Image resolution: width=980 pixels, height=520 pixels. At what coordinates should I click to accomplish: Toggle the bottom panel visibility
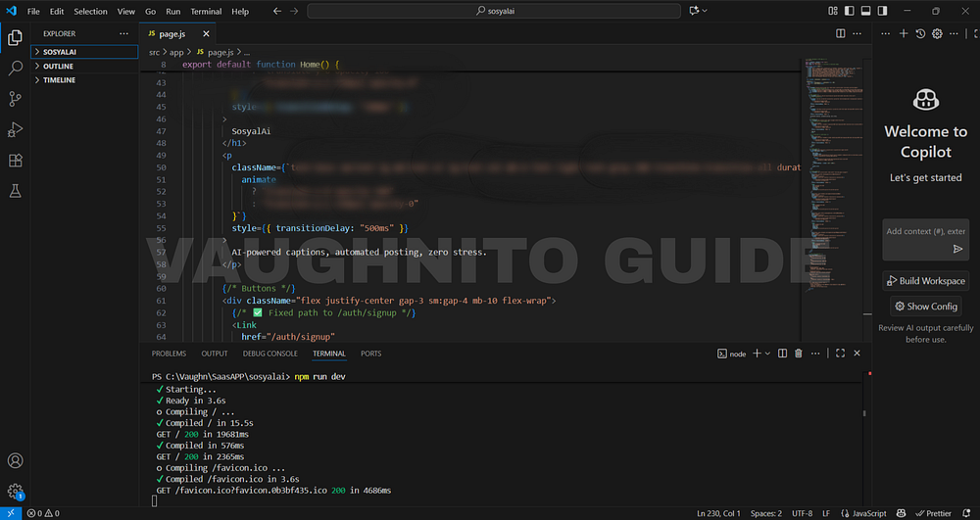[865, 11]
